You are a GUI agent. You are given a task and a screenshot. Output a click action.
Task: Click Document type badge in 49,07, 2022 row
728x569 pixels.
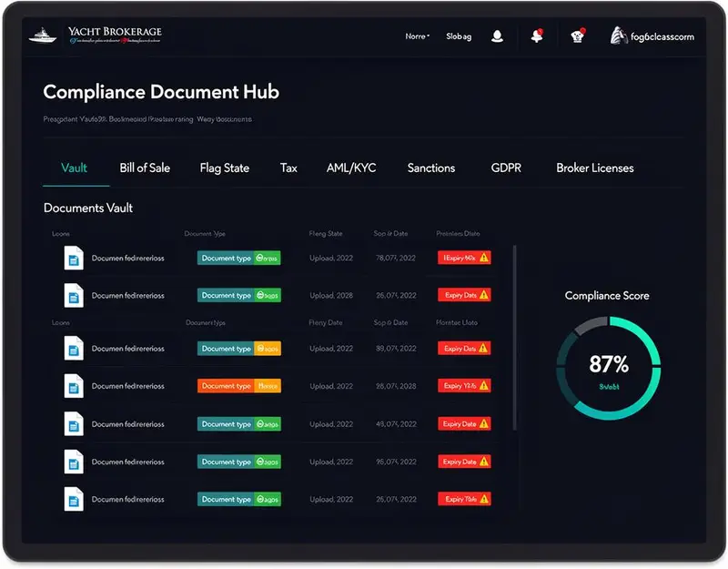[x=238, y=423]
